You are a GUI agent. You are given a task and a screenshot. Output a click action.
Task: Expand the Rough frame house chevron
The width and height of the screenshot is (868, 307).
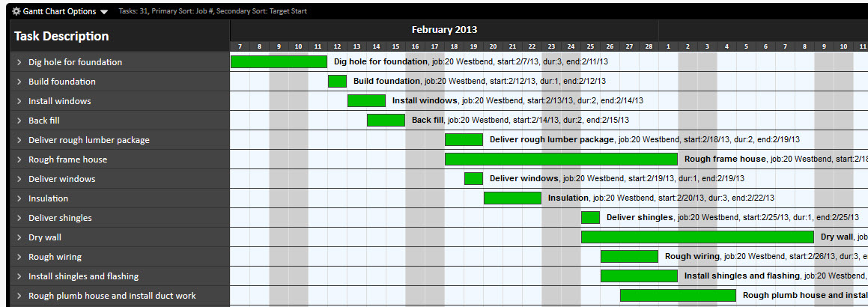click(19, 159)
